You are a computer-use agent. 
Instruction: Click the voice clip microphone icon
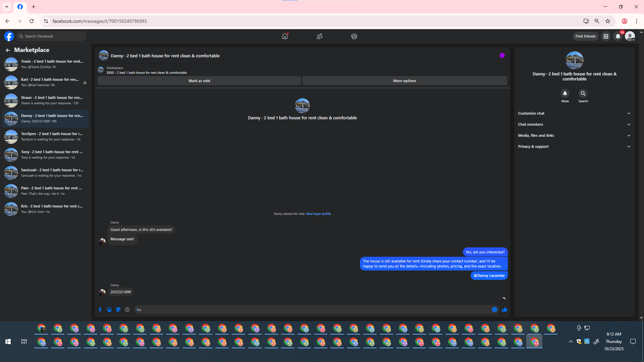pyautogui.click(x=100, y=310)
